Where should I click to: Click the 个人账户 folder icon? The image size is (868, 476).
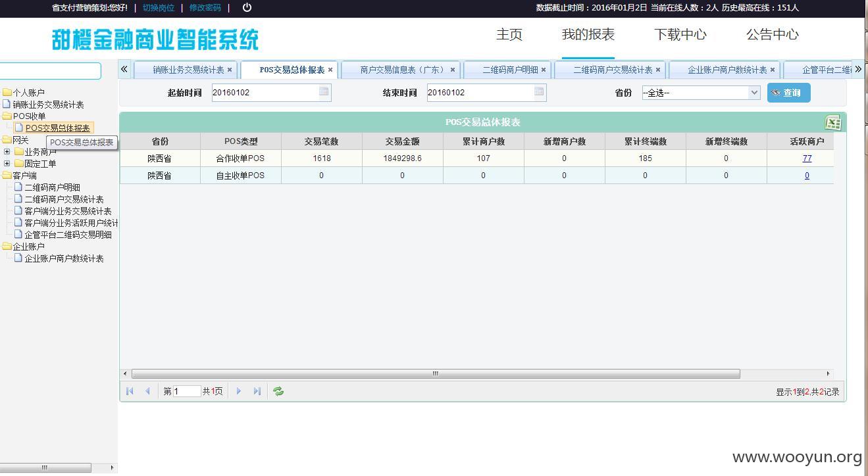[x=7, y=93]
